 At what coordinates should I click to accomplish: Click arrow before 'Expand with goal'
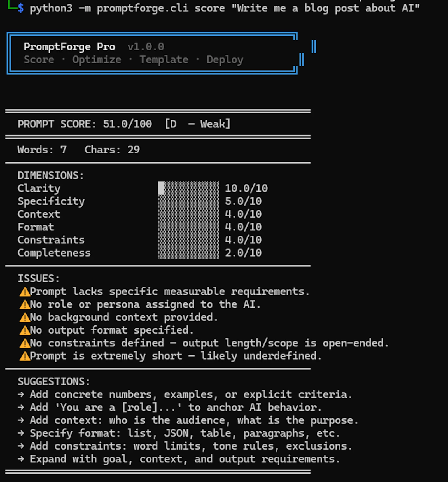21,459
